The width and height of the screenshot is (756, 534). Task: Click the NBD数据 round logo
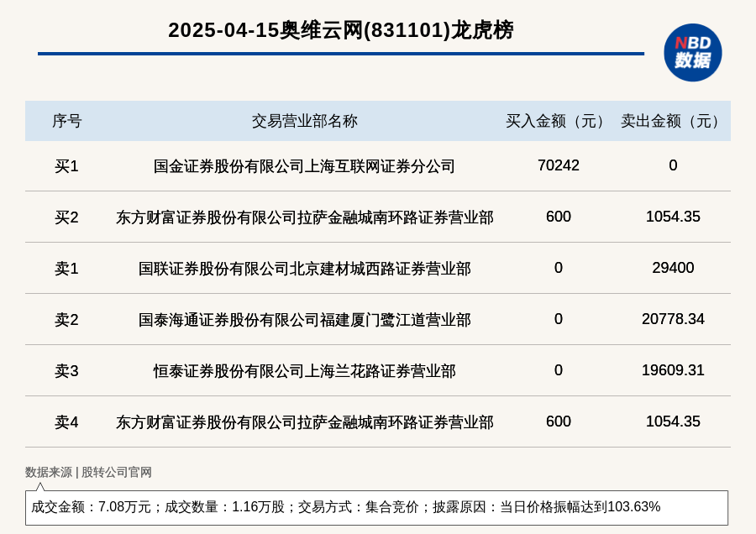[692, 53]
